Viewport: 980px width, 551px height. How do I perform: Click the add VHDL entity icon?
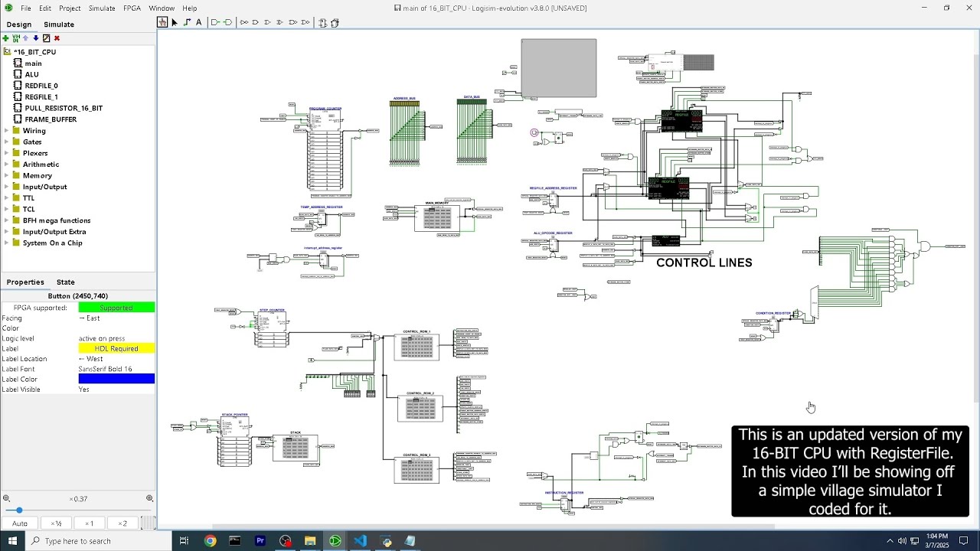tap(16, 38)
